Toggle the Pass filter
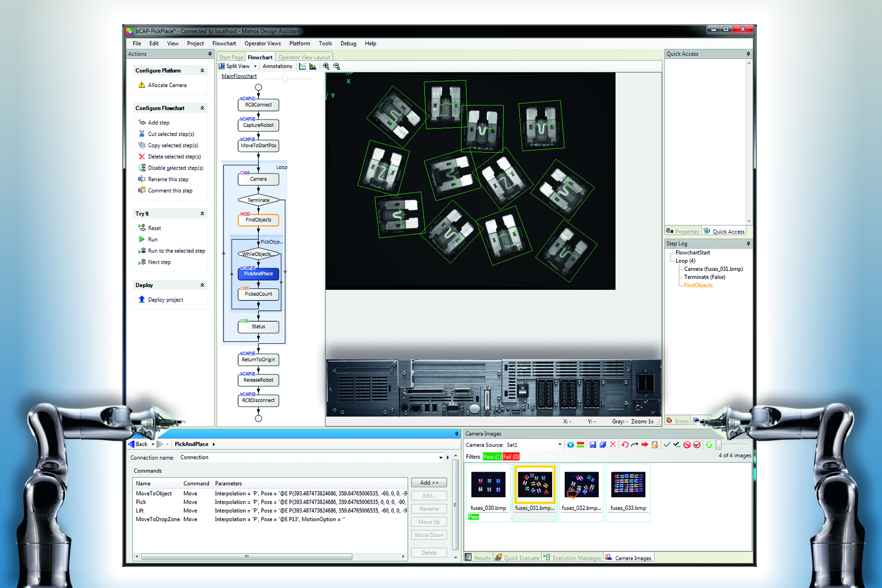Image resolution: width=882 pixels, height=588 pixels. point(492,457)
